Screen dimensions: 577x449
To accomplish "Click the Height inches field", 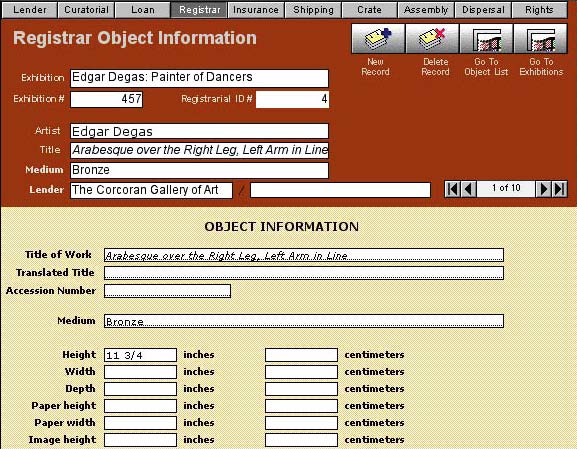I will click(x=140, y=355).
